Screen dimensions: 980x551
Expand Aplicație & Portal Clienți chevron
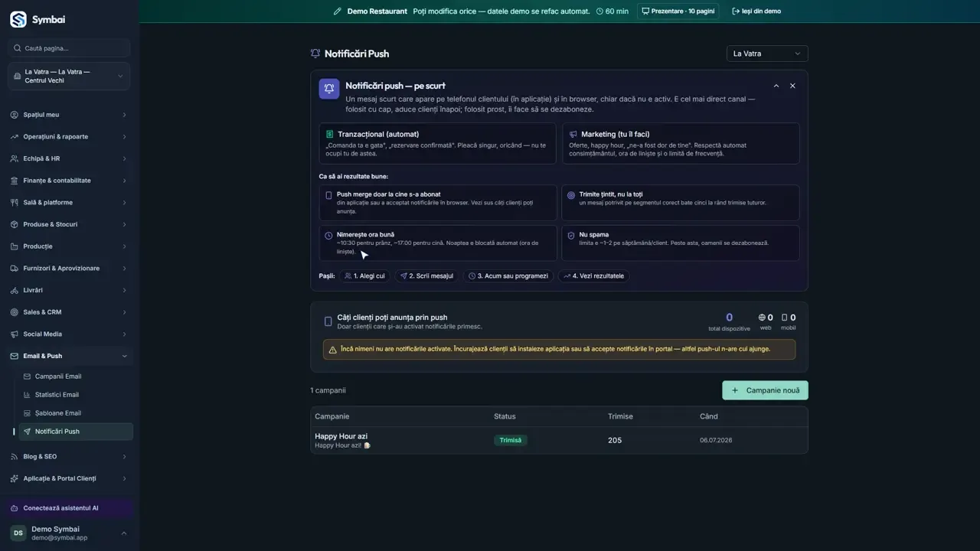pos(124,479)
